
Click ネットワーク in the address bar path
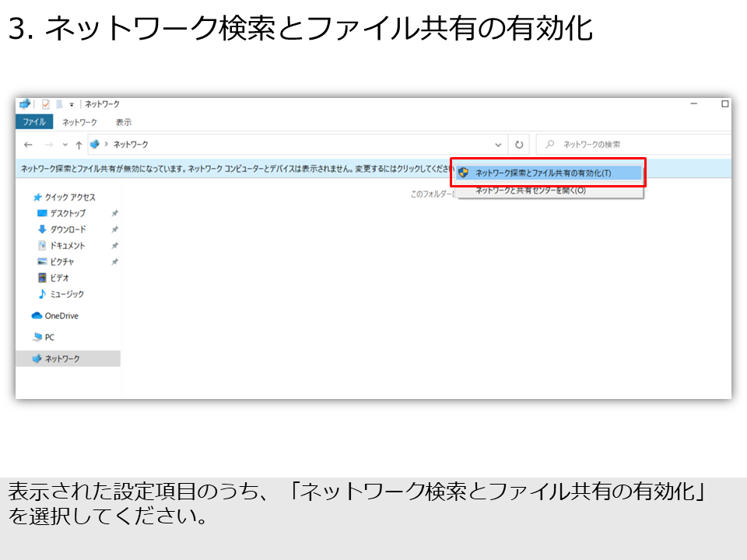point(131,145)
